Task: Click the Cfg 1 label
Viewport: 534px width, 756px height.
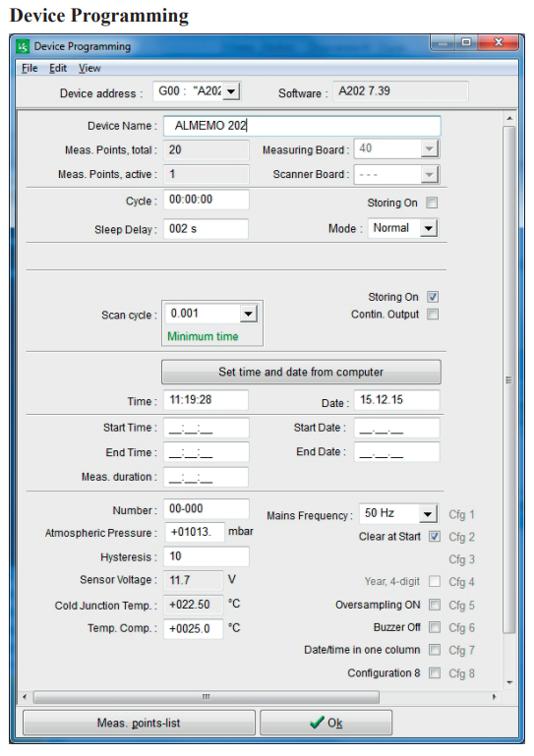Action: point(461,514)
